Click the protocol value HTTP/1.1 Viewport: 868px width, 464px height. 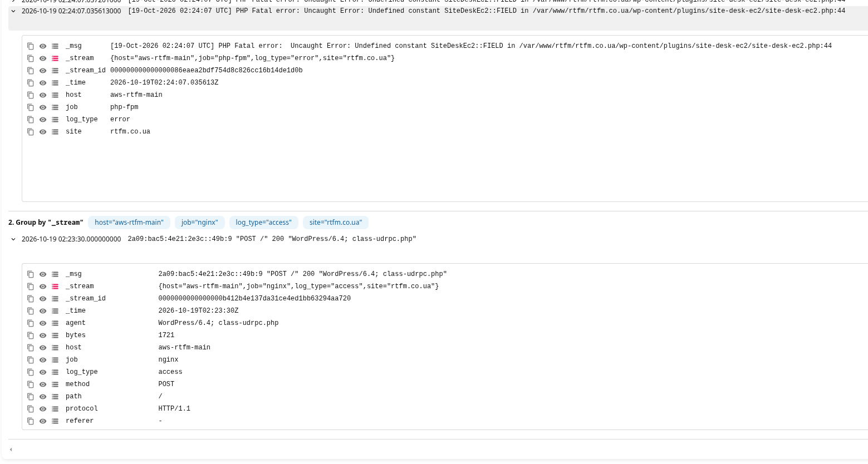174,409
